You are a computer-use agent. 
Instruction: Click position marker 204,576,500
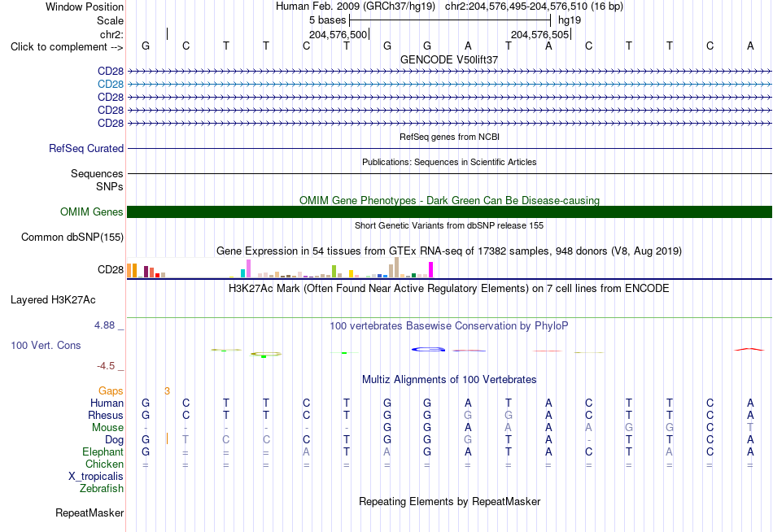point(338,34)
